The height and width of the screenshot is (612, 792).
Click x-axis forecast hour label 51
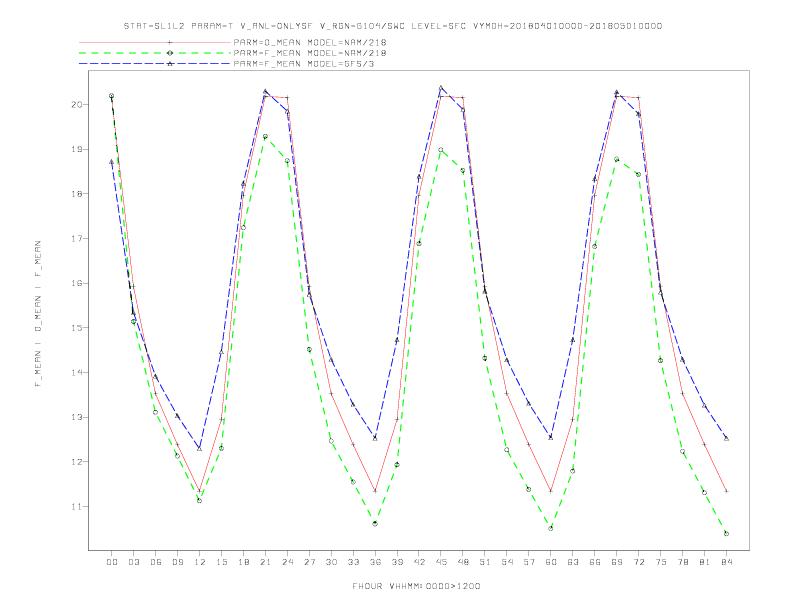coord(485,562)
